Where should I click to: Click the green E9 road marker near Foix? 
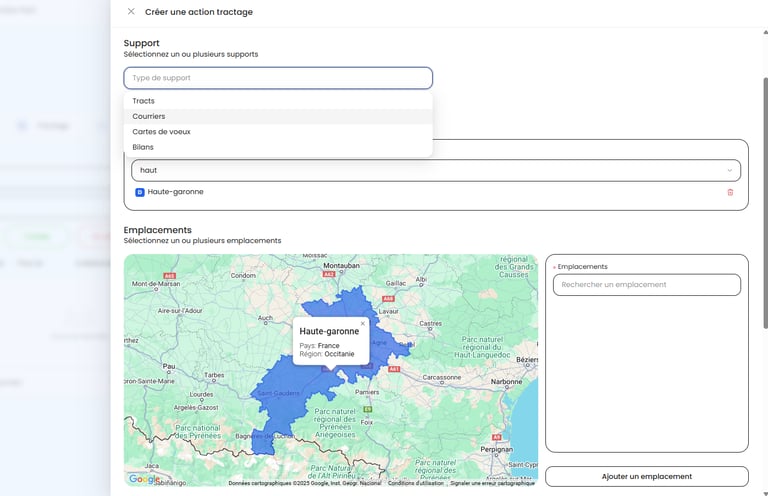[367, 409]
